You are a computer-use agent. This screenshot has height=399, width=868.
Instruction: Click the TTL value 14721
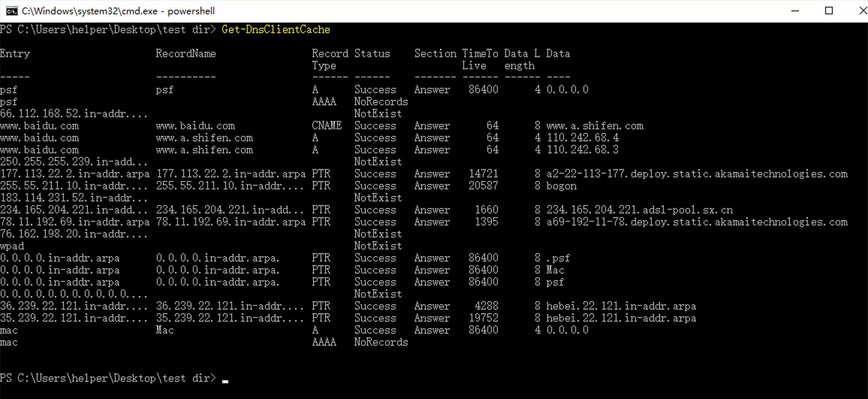[483, 174]
